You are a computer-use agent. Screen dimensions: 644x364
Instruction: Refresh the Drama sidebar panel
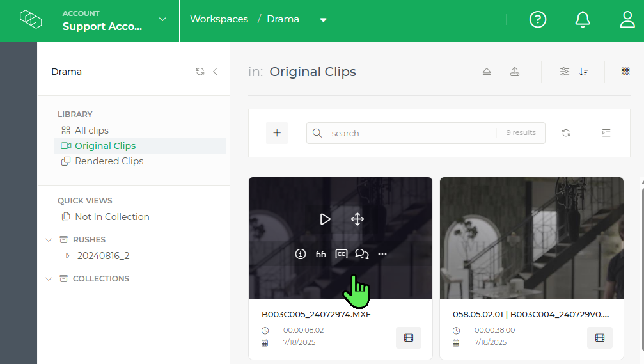200,72
